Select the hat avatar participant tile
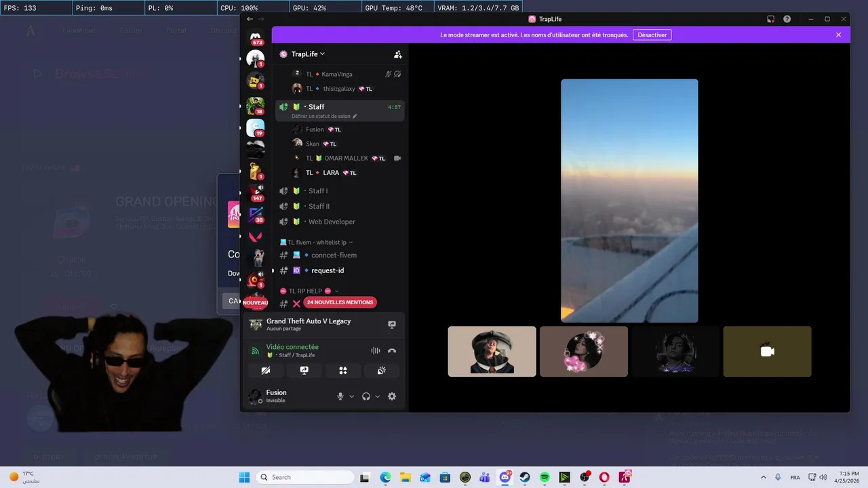 492,351
